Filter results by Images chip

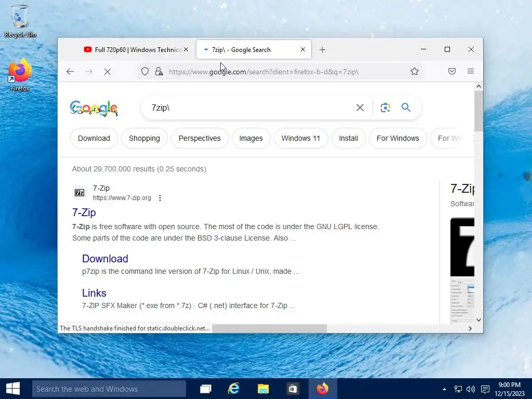point(251,138)
